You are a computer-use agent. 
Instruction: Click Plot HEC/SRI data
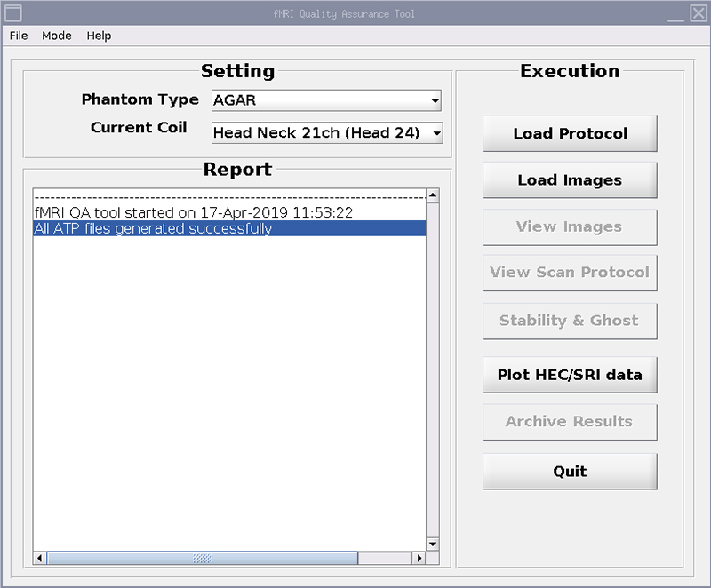(570, 375)
